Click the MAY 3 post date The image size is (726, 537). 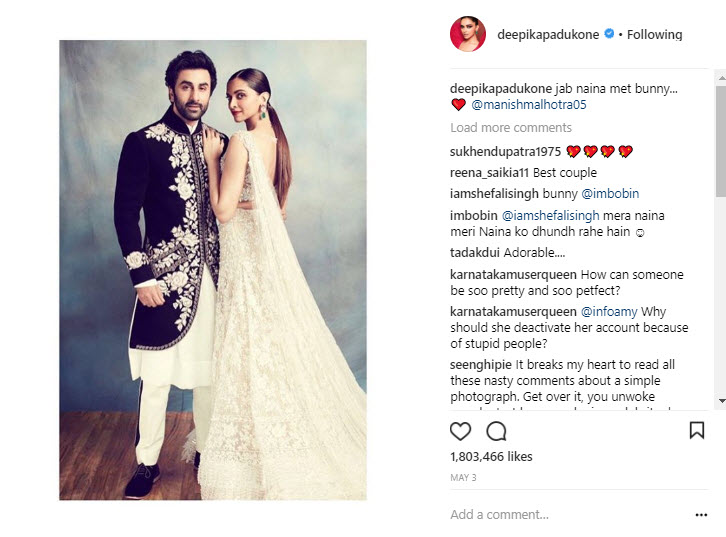(x=463, y=478)
